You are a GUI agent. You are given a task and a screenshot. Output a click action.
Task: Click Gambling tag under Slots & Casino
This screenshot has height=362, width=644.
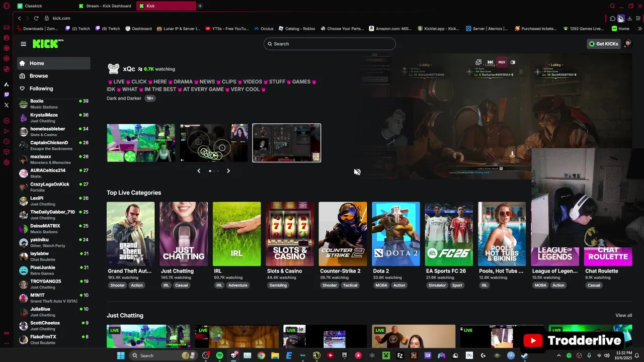278,285
